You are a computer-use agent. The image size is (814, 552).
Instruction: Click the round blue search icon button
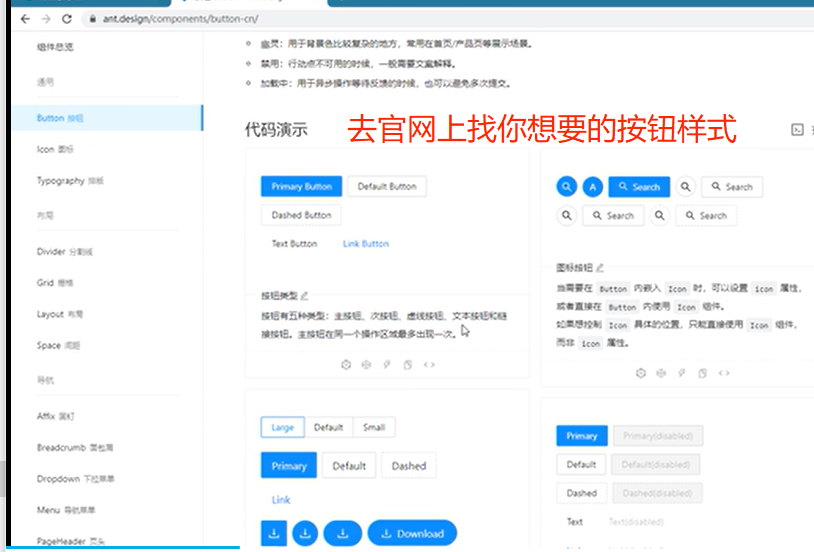click(x=566, y=186)
